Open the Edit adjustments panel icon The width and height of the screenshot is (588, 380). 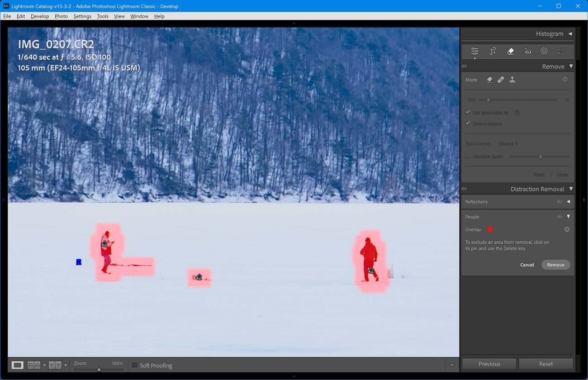pyautogui.click(x=474, y=51)
